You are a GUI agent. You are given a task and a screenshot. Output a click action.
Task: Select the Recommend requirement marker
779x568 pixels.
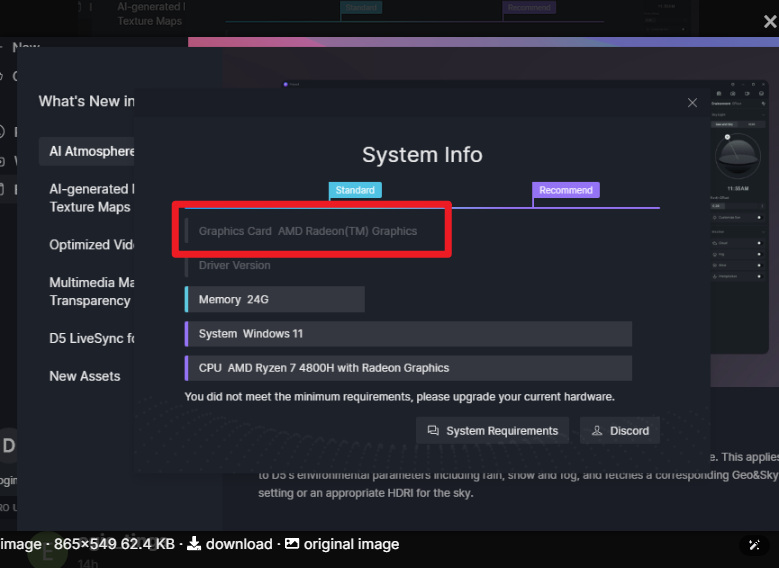click(x=566, y=190)
